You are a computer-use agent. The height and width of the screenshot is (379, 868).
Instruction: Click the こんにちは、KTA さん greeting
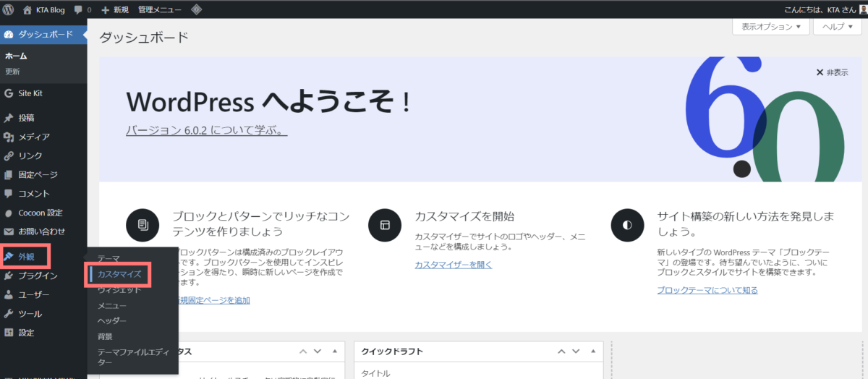pos(820,10)
